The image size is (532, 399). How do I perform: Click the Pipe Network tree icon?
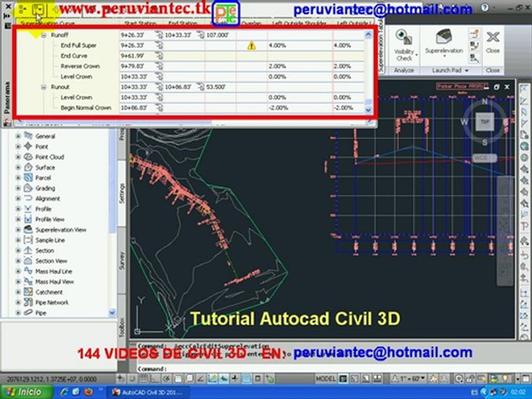coord(28,303)
